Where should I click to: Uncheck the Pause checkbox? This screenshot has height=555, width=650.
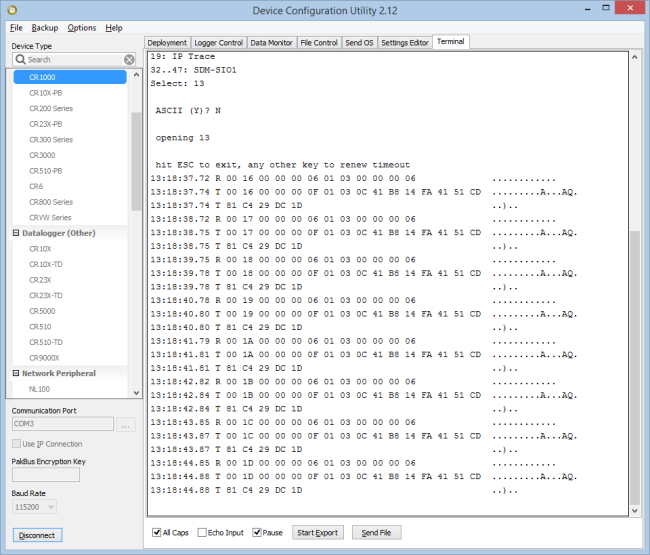[x=257, y=532]
